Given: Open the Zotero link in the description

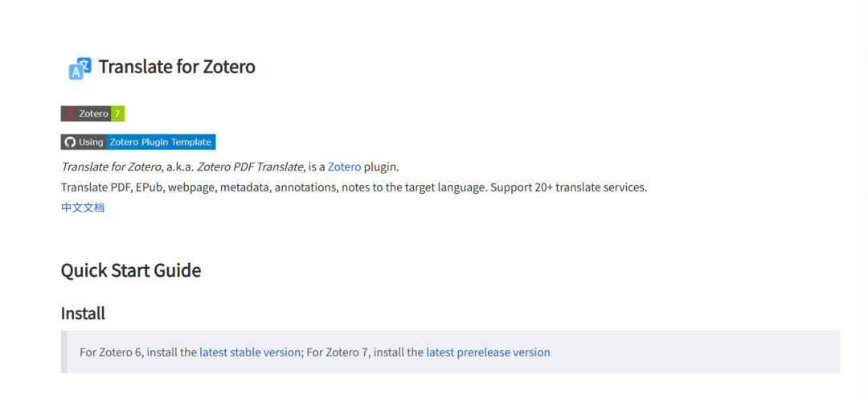Looking at the screenshot, I should tap(344, 167).
